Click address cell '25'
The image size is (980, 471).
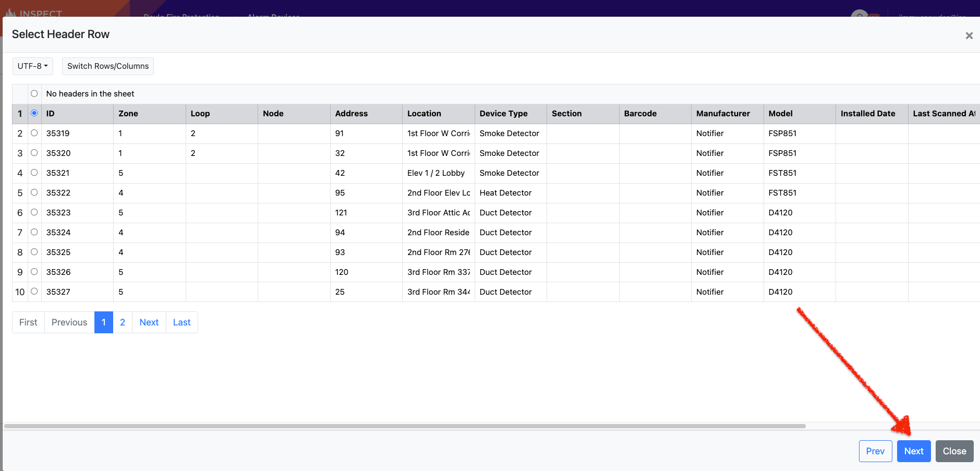[366, 292]
